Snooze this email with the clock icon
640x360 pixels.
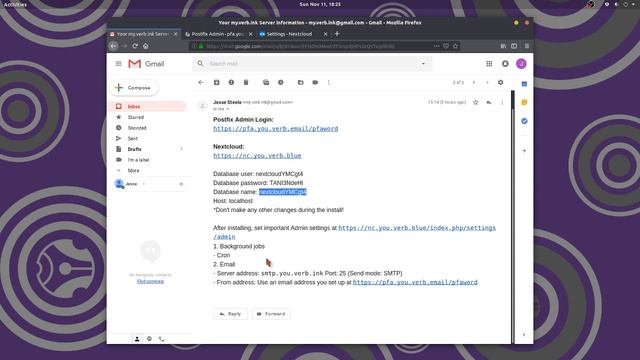point(280,82)
